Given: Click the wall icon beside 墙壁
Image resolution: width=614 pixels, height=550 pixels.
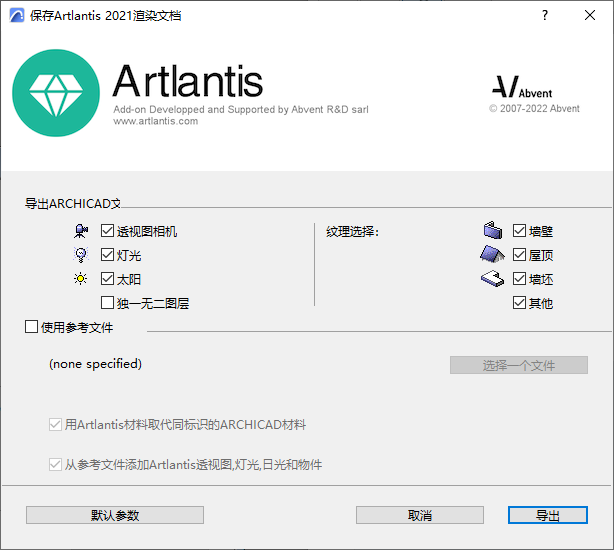Looking at the screenshot, I should 493,230.
